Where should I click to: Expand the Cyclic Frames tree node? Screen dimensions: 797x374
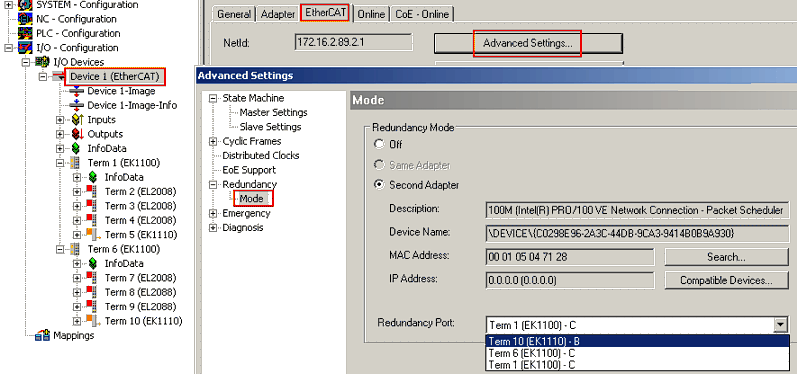213,142
